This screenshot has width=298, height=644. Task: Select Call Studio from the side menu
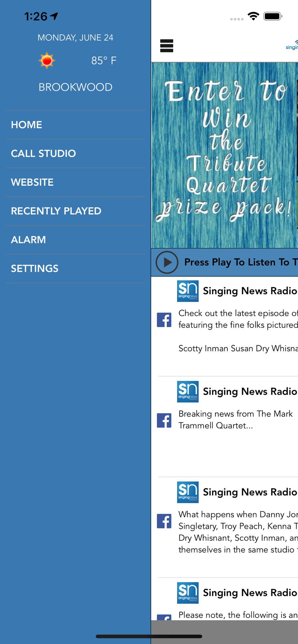[x=75, y=154]
